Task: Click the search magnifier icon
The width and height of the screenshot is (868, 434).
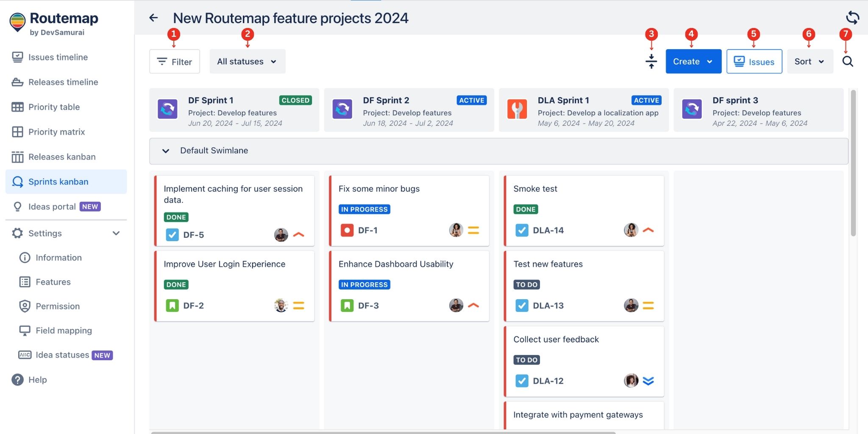Action: (849, 61)
